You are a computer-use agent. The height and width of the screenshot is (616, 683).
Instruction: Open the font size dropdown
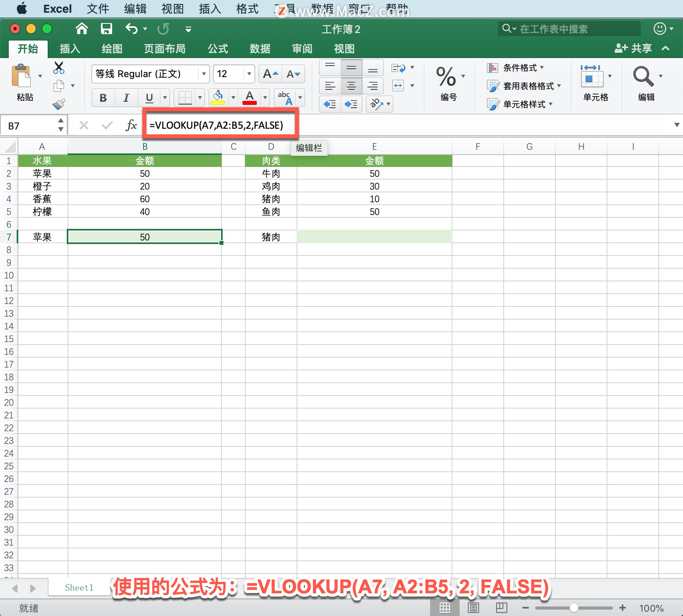click(x=249, y=74)
